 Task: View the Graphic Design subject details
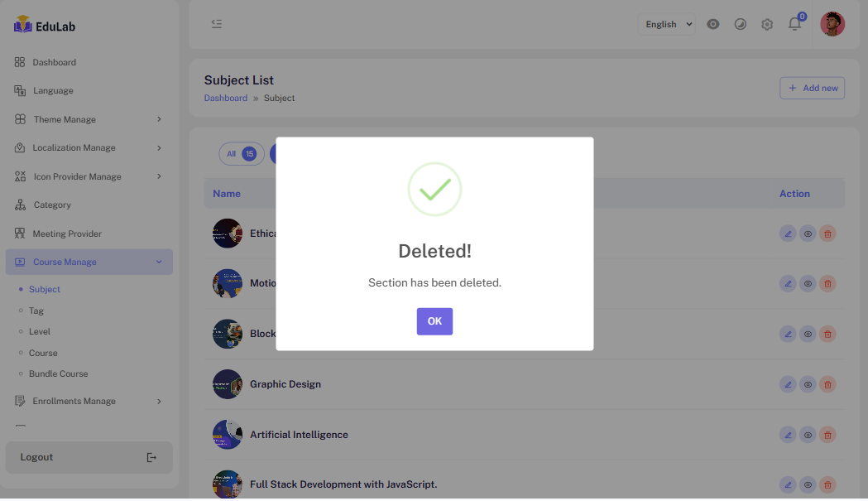(x=808, y=384)
